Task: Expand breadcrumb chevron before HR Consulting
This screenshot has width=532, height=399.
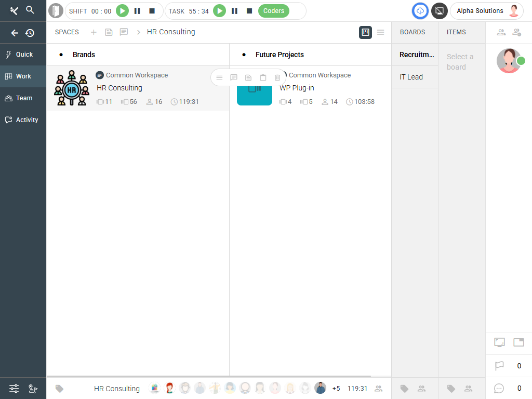Action: tap(139, 32)
